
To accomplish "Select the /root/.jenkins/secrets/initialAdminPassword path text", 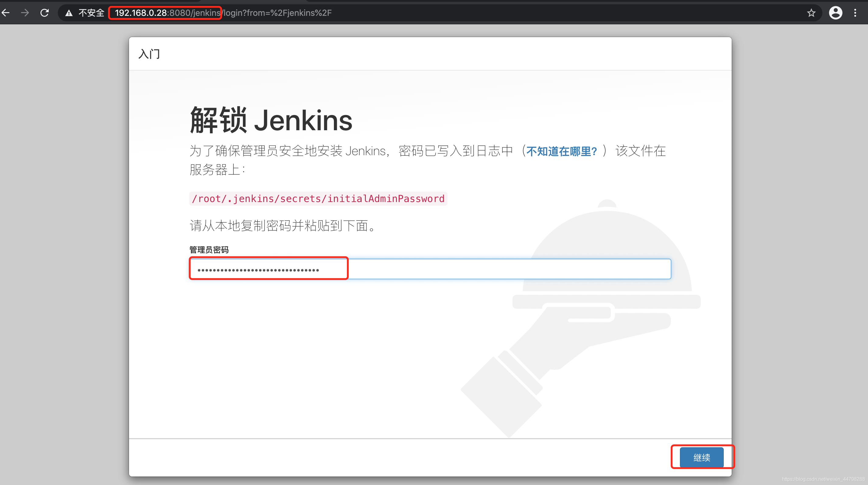I will (318, 198).
